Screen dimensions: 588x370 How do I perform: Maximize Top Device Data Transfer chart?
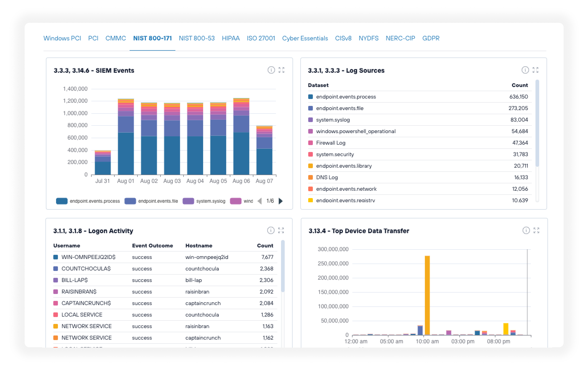[x=536, y=230]
